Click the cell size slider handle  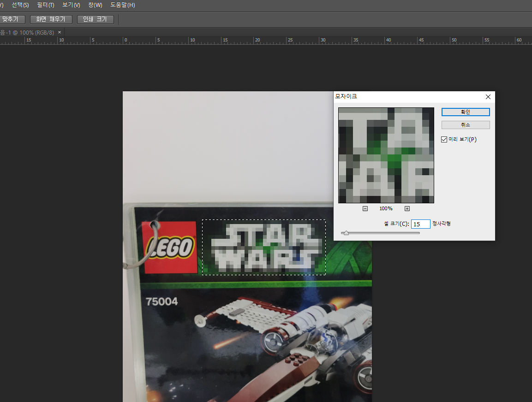[x=346, y=233]
